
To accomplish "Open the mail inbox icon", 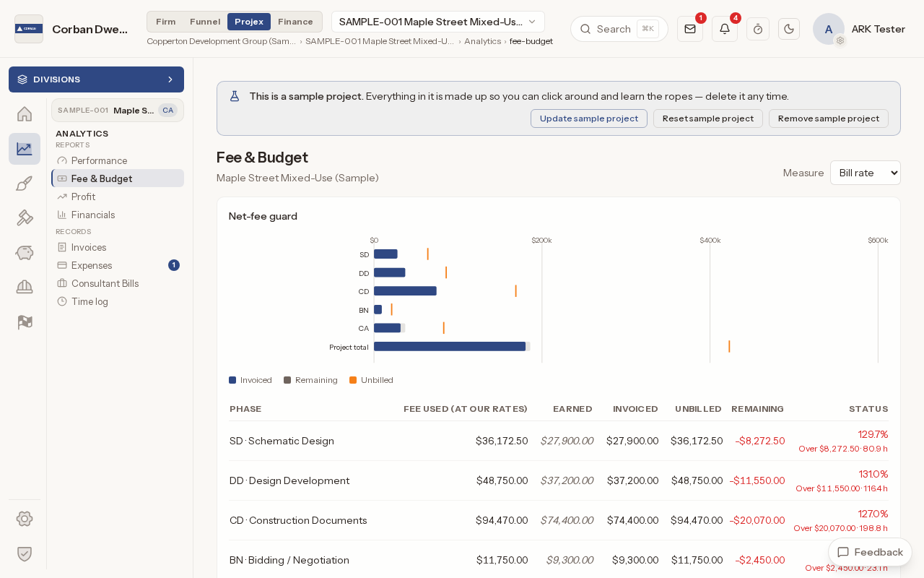I will (x=690, y=29).
